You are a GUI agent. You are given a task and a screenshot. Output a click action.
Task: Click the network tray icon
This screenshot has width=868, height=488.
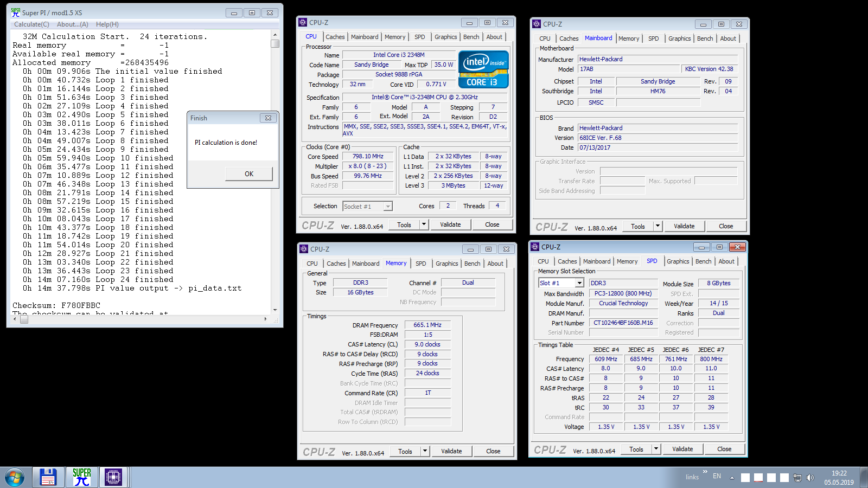(x=797, y=478)
